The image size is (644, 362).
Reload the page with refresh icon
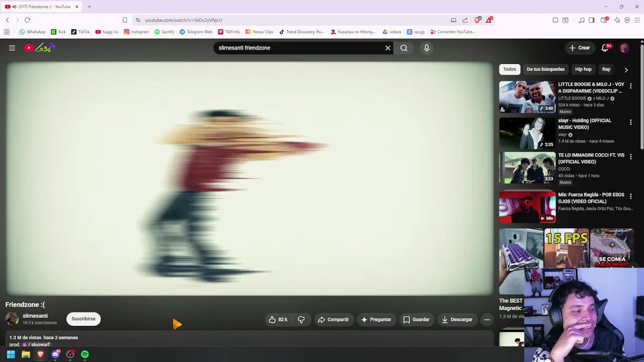pos(27,20)
